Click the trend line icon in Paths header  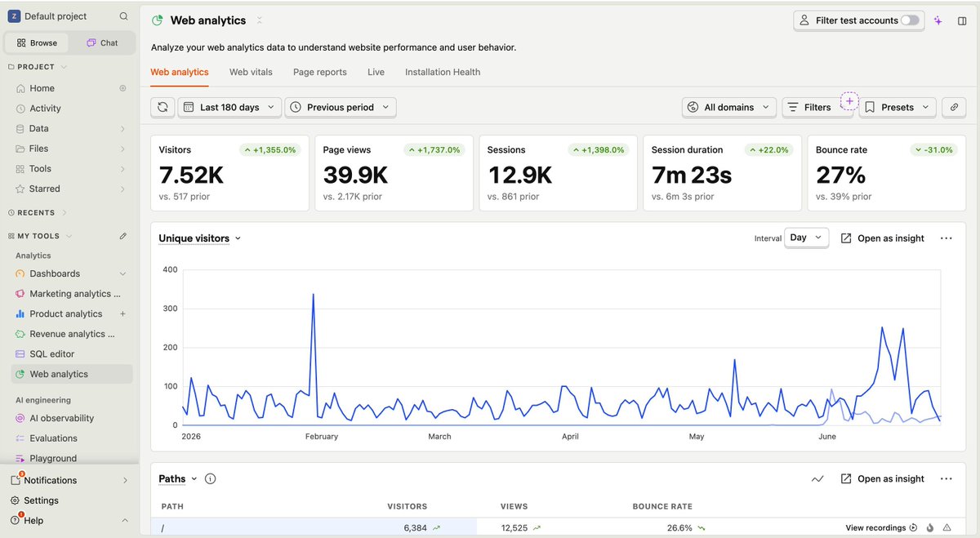[x=817, y=479]
